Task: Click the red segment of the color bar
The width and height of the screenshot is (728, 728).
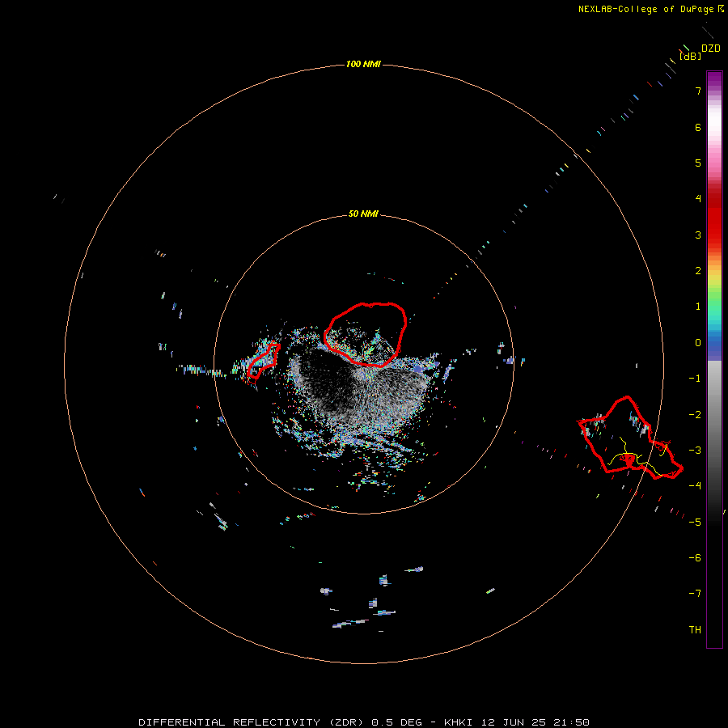Action: pos(714,216)
